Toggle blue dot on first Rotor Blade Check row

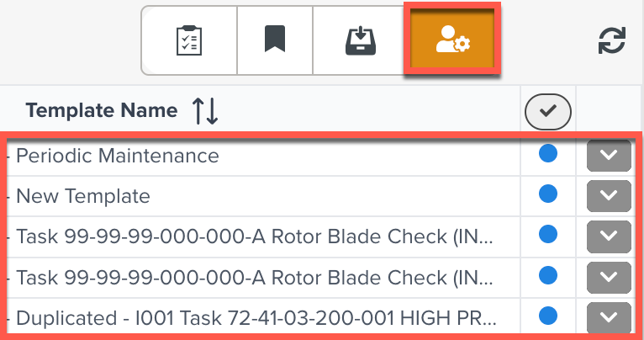click(547, 236)
